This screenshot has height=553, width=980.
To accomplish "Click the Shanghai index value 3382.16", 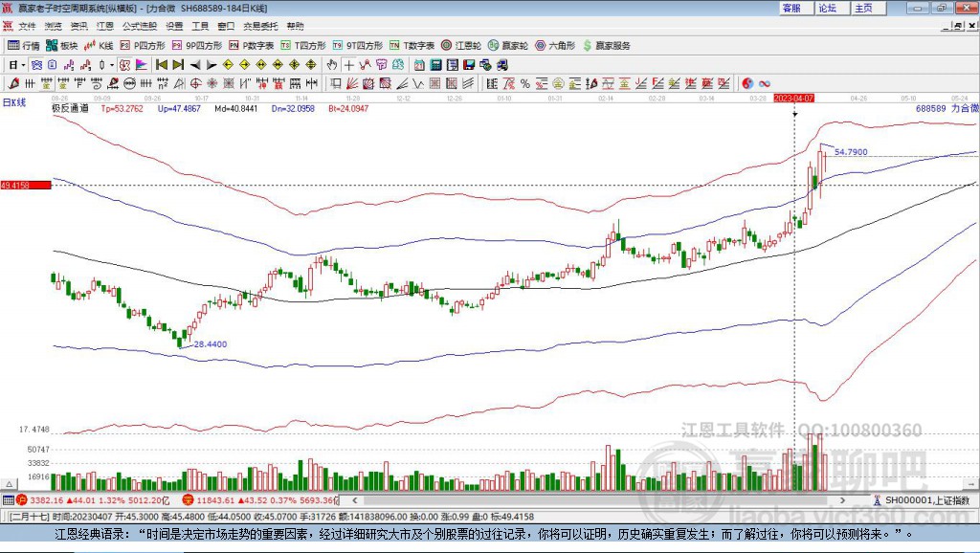I will coord(46,499).
